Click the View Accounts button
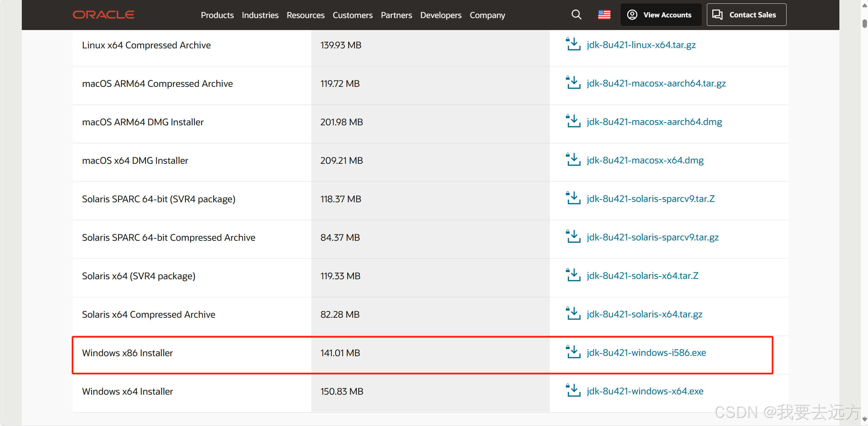This screenshot has height=426, width=868. (x=661, y=15)
